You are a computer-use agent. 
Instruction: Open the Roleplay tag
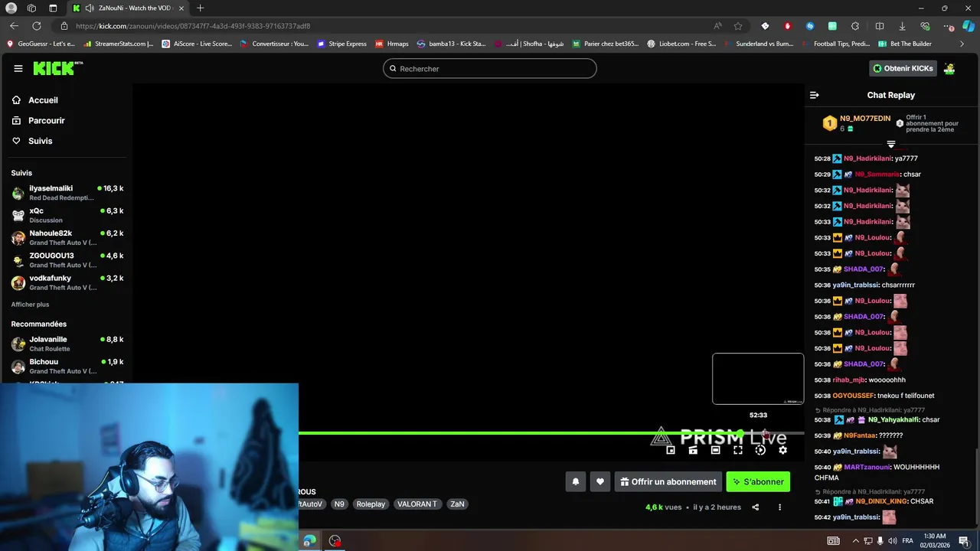tap(371, 504)
